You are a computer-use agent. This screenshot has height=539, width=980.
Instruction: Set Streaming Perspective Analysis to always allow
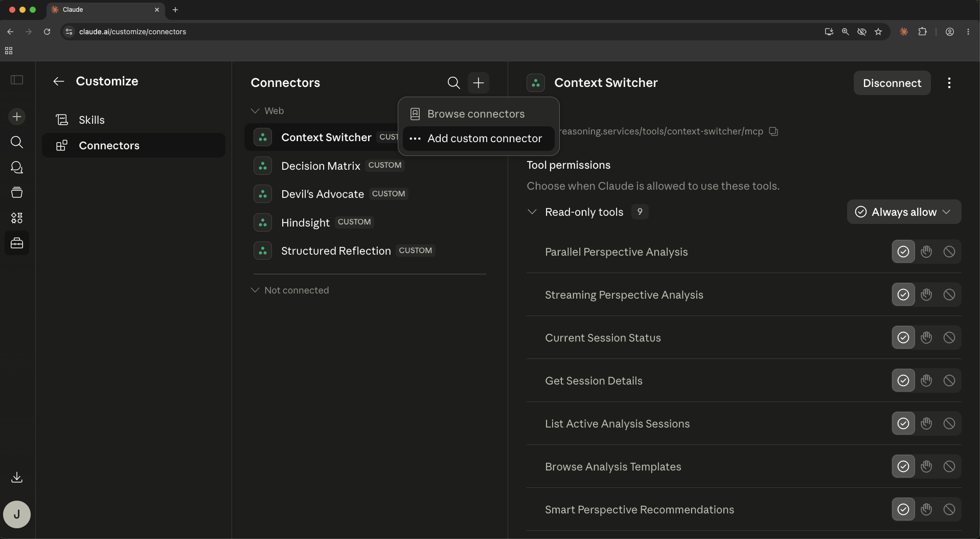[903, 295]
